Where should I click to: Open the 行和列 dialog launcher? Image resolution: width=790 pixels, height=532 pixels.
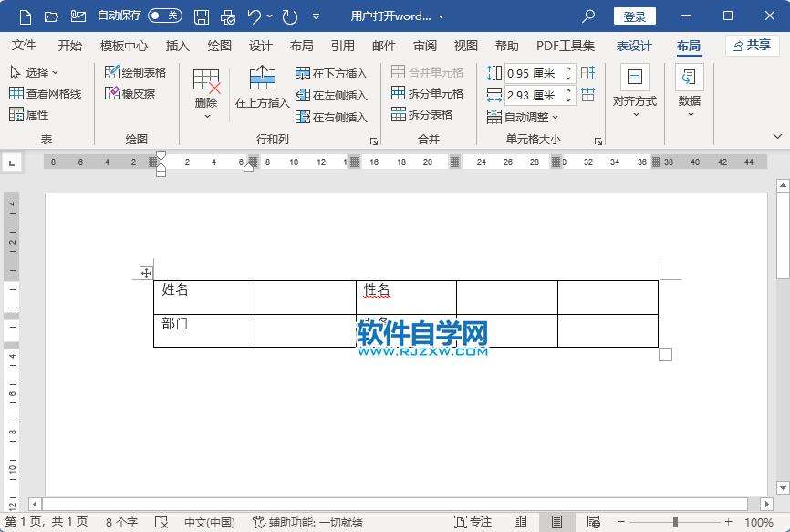coord(374,141)
